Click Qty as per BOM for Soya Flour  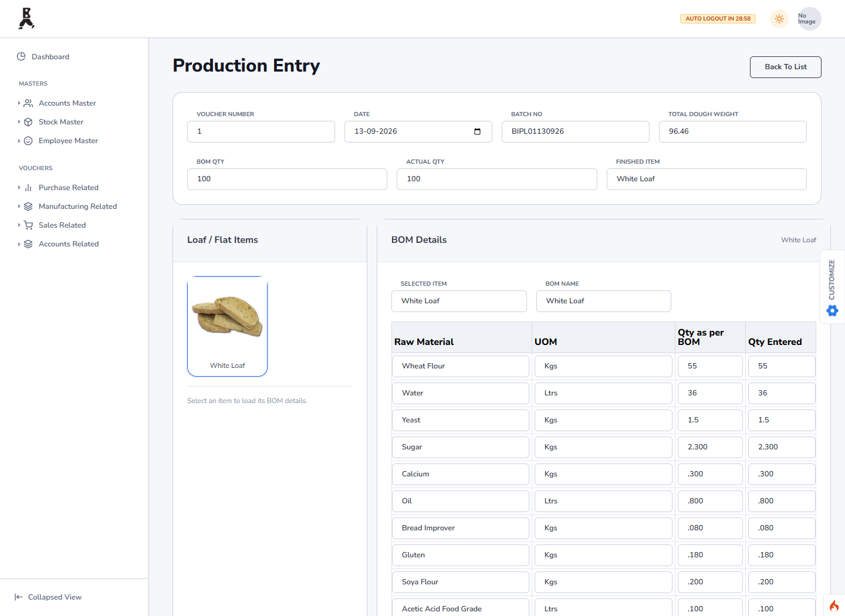(x=710, y=582)
